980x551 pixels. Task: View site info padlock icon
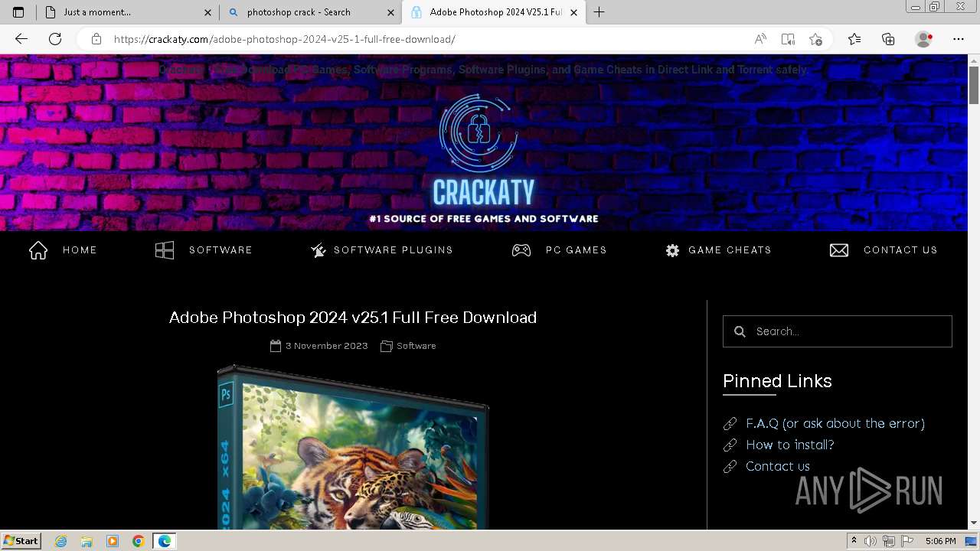[x=96, y=39]
